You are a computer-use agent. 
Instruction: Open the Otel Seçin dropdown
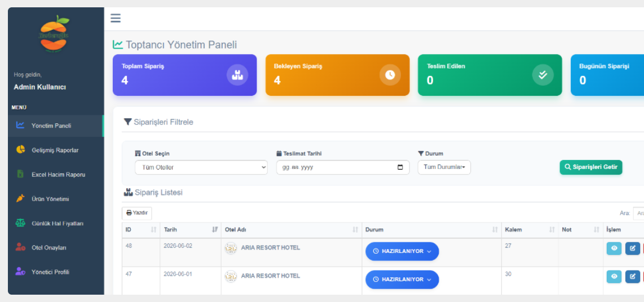click(201, 167)
